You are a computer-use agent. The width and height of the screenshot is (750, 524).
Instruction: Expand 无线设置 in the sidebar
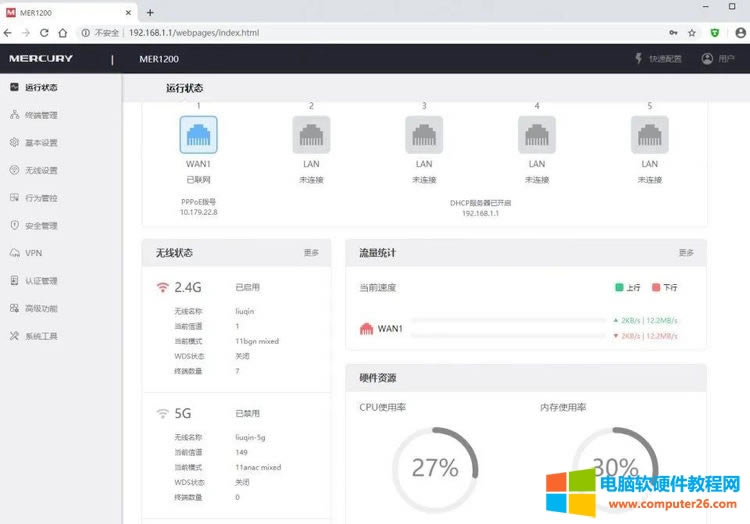(x=41, y=170)
